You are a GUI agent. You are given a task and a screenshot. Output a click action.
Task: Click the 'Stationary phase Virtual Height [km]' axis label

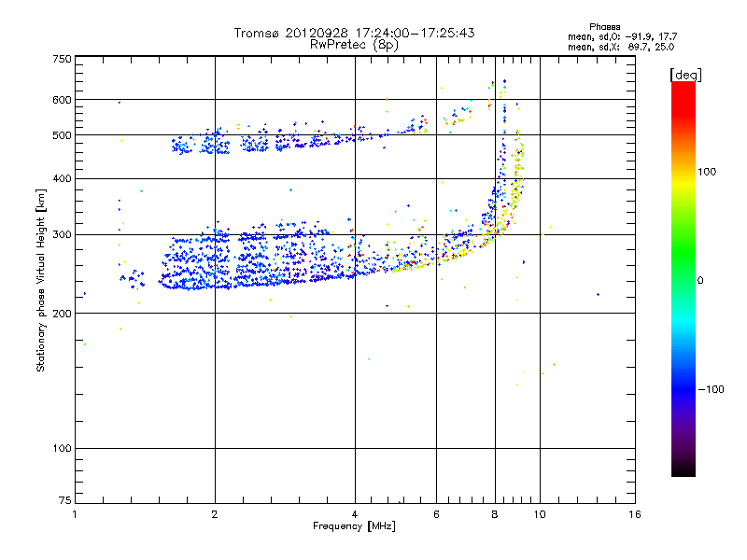tap(41, 280)
